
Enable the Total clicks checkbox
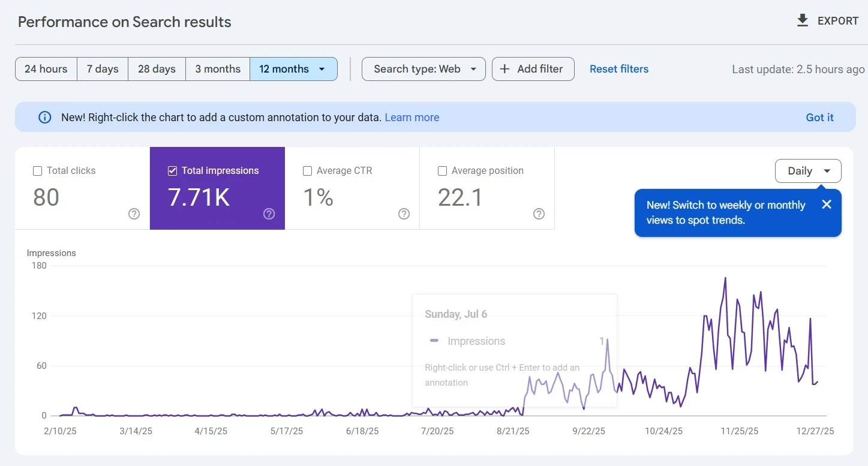pyautogui.click(x=37, y=171)
